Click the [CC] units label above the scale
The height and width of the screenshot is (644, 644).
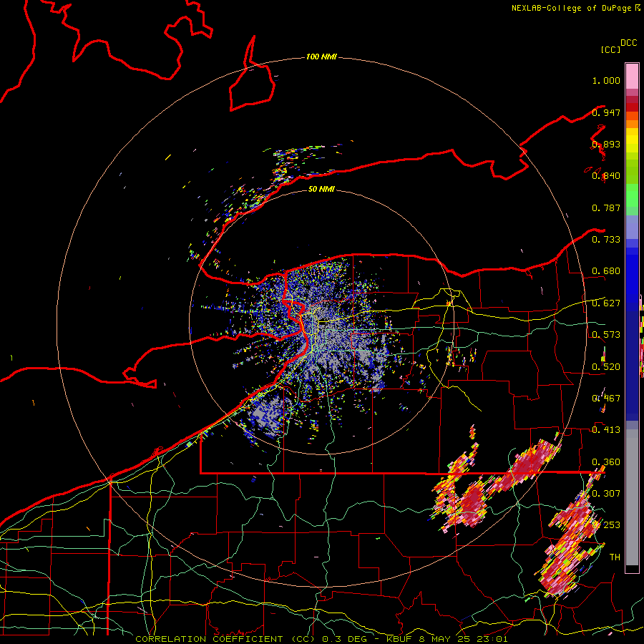[x=610, y=49]
